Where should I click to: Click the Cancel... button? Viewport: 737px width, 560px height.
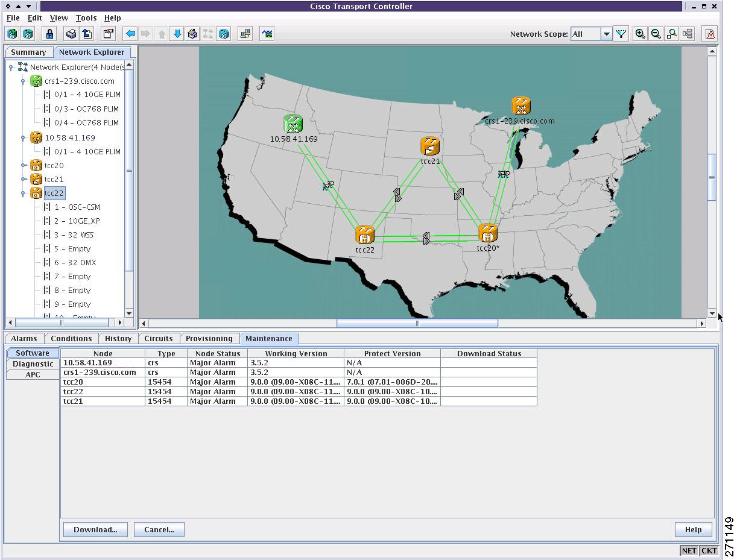159,530
